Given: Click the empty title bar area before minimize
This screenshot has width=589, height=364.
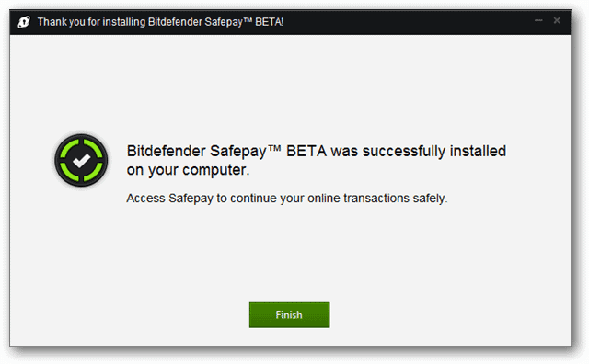Looking at the screenshot, I should point(406,22).
